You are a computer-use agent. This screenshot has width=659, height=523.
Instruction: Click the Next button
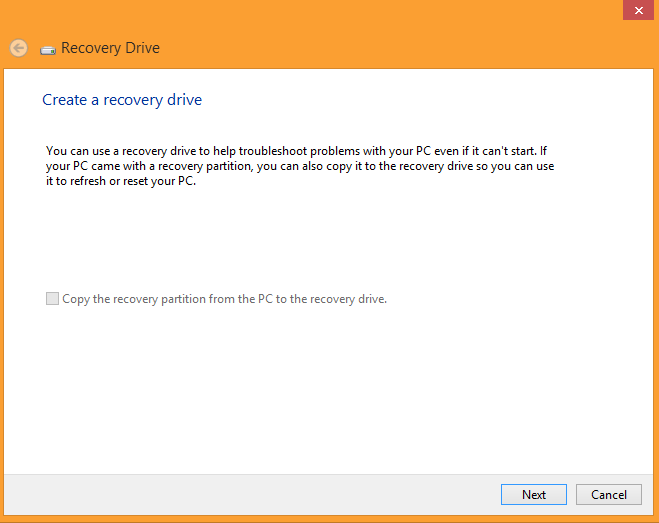tap(534, 494)
